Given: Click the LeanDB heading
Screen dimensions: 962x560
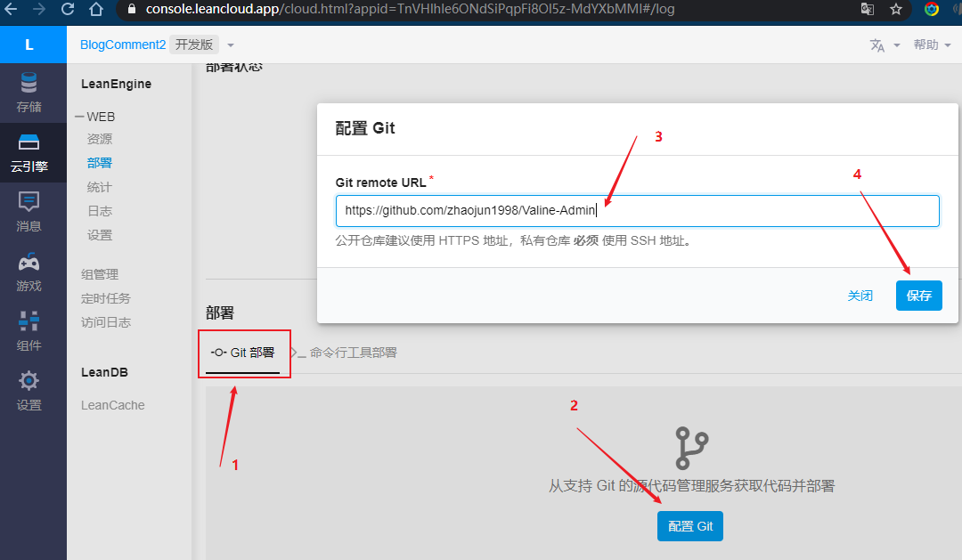Looking at the screenshot, I should 104,372.
